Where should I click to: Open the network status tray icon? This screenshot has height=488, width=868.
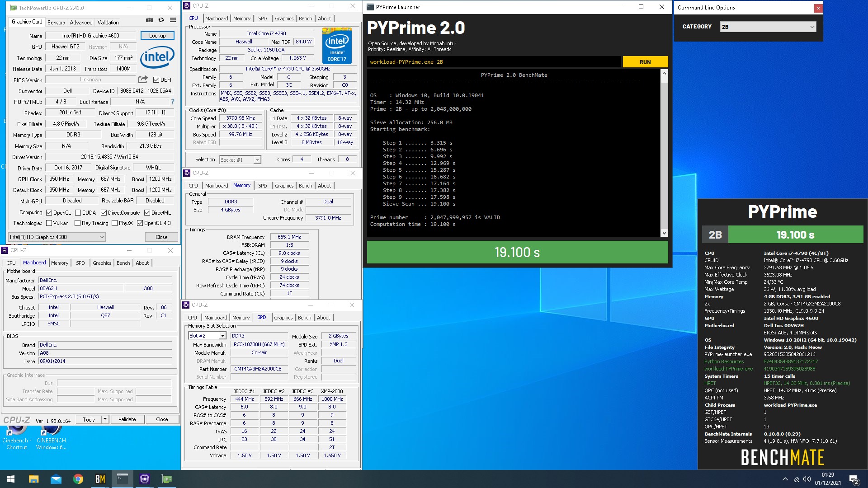[x=797, y=479]
